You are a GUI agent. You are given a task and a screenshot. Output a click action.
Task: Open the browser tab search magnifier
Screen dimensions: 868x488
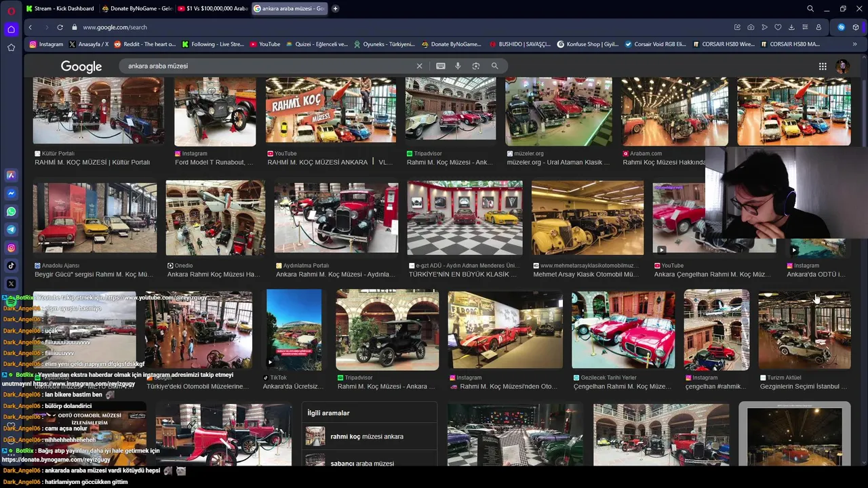(810, 9)
